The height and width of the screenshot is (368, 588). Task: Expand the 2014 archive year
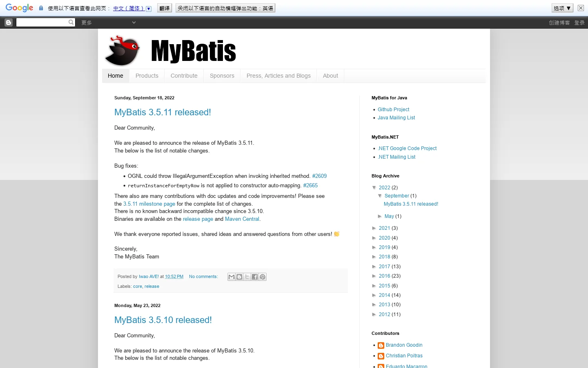point(374,295)
